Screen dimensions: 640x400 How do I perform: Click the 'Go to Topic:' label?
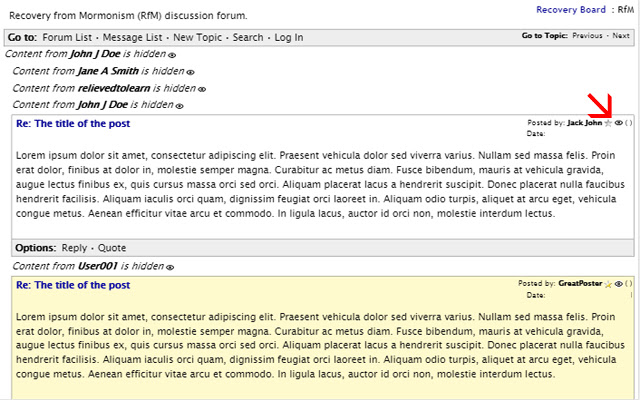point(544,36)
